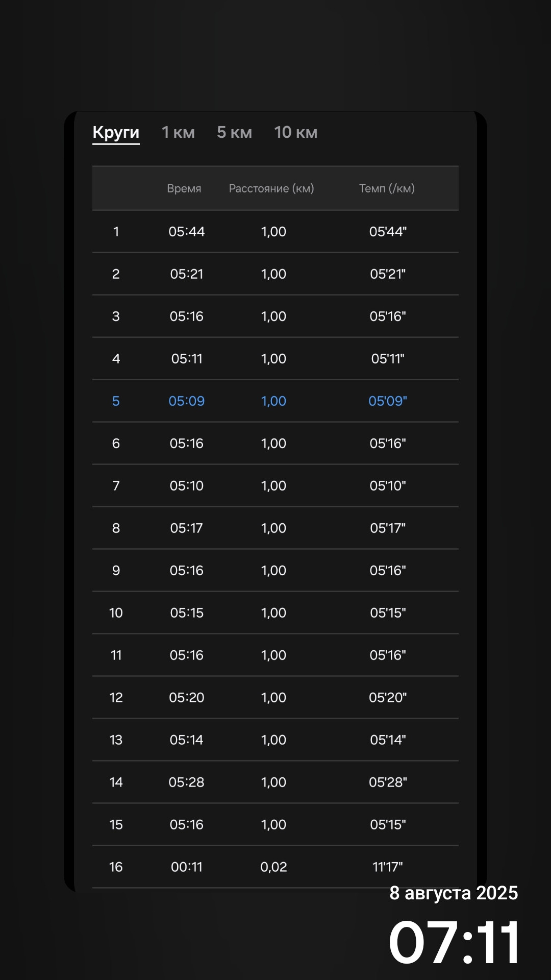Click the 07:11 clock display

point(454,942)
